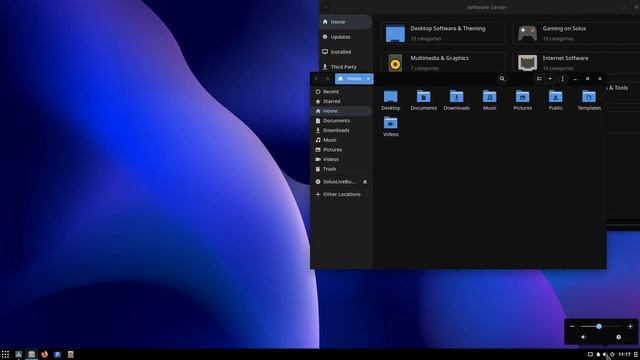Viewport: 640px width, 360px height.
Task: Open Other Locations in Files sidebar
Action: (x=342, y=194)
